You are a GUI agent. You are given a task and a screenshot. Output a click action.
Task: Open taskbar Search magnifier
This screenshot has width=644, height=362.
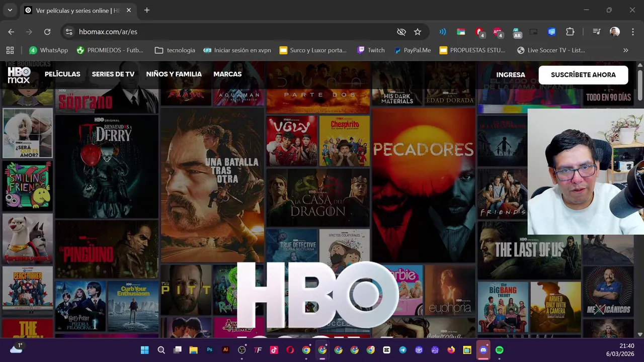point(161,350)
